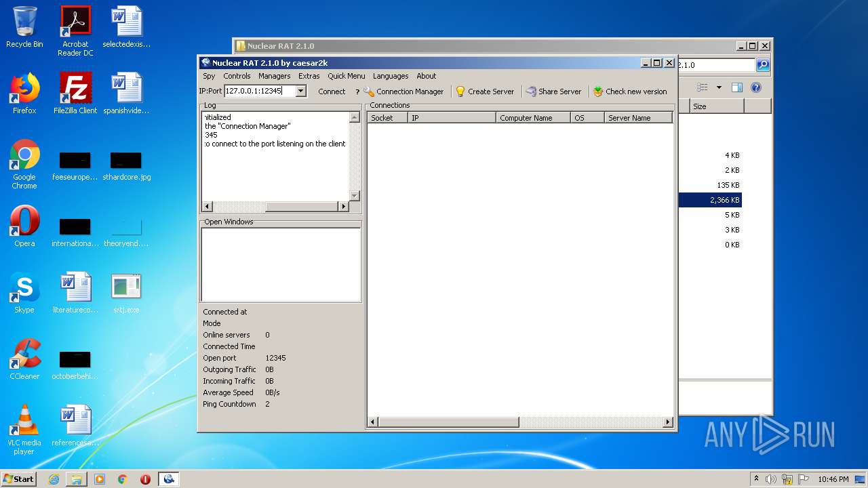Open Chrome from taskbar
The width and height of the screenshot is (868, 488).
(x=122, y=479)
